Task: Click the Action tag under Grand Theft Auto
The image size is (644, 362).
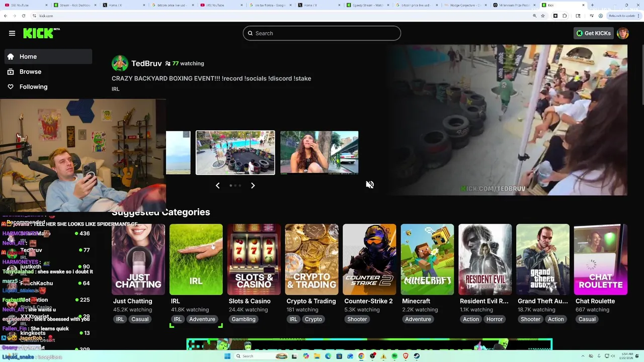Action: pos(556,319)
